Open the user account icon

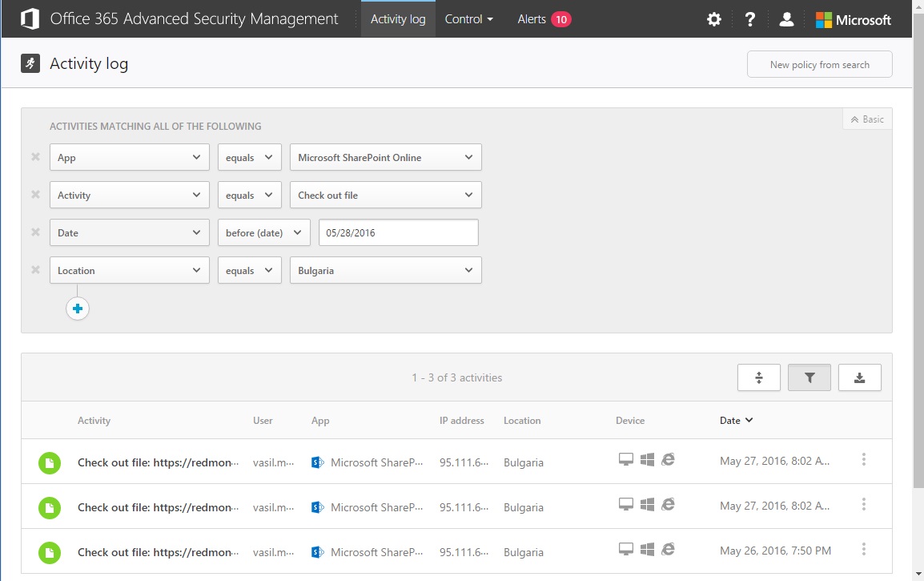pyautogui.click(x=786, y=19)
